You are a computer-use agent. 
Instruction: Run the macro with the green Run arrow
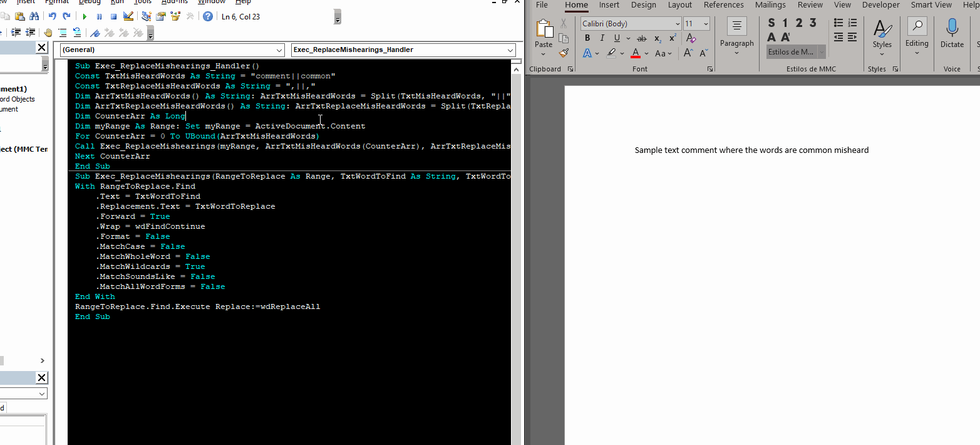85,16
